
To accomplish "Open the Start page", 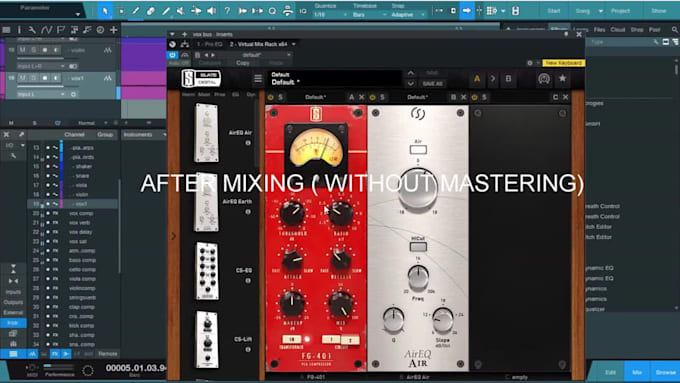I will tap(553, 11).
